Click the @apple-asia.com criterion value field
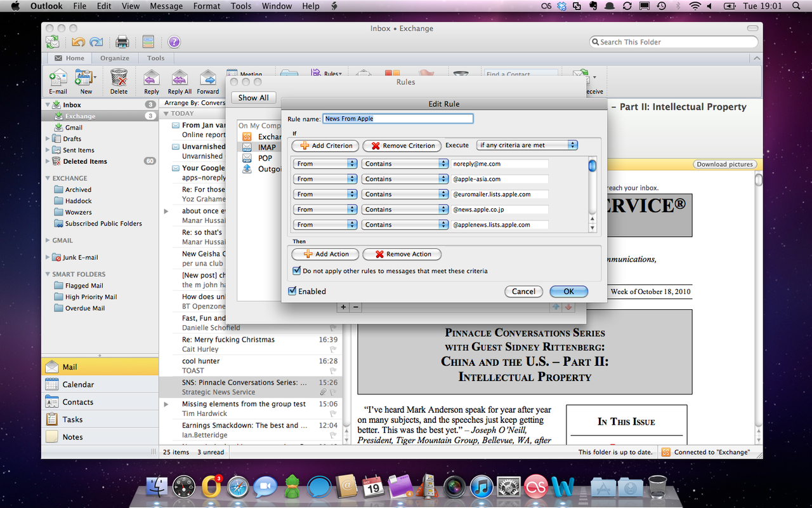The image size is (812, 508). pyautogui.click(x=500, y=179)
